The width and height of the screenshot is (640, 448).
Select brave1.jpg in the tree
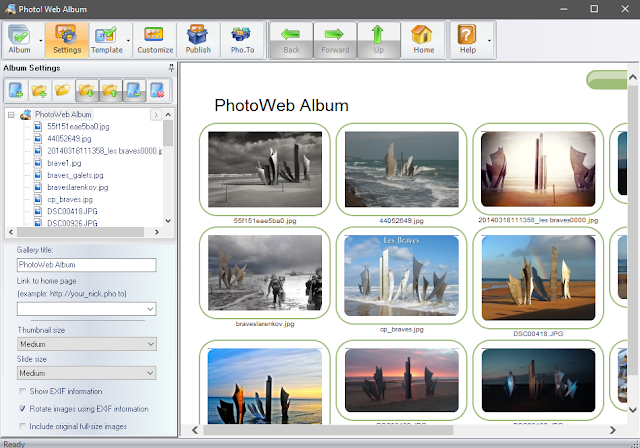pyautogui.click(x=64, y=163)
